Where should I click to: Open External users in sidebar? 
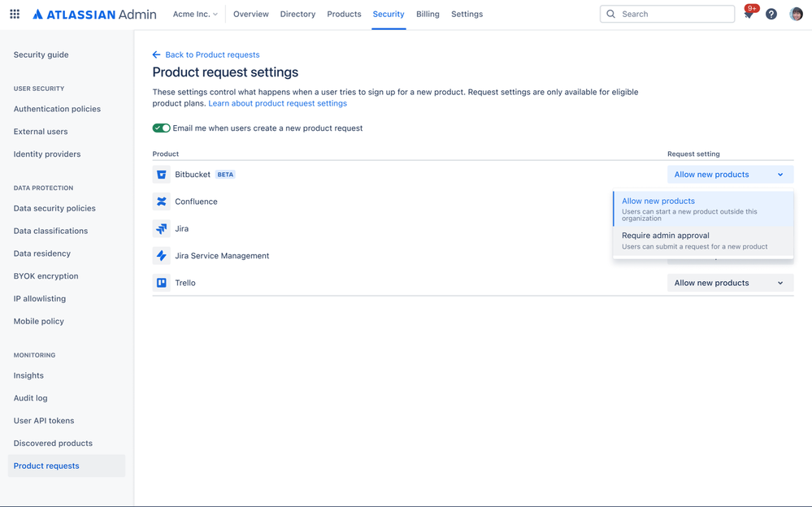(41, 132)
